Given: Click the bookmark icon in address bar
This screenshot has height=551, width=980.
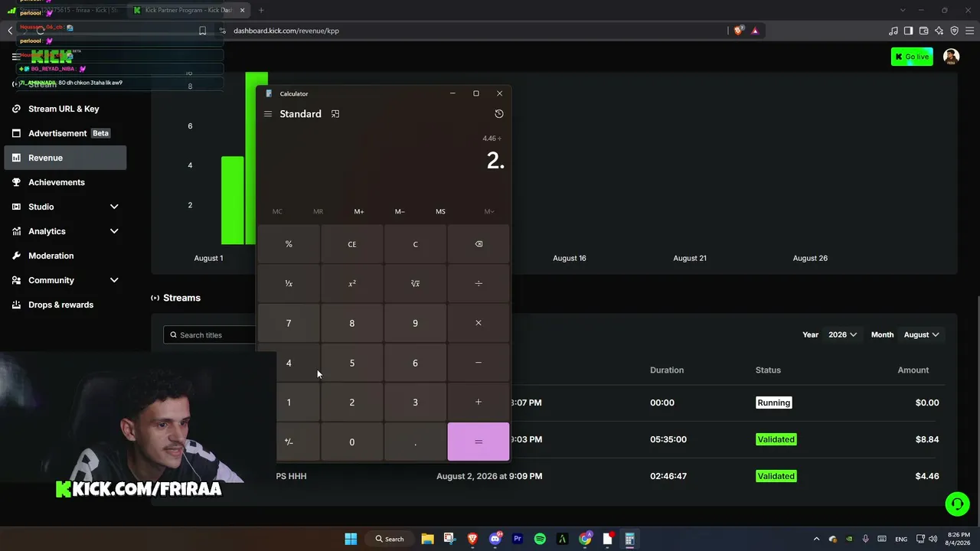Looking at the screenshot, I should tap(202, 31).
